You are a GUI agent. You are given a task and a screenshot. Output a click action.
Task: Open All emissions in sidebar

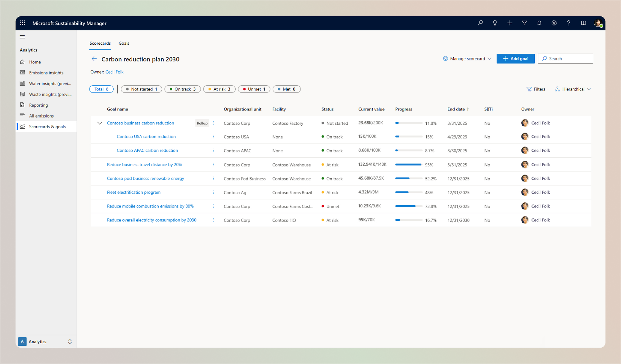click(x=46, y=116)
